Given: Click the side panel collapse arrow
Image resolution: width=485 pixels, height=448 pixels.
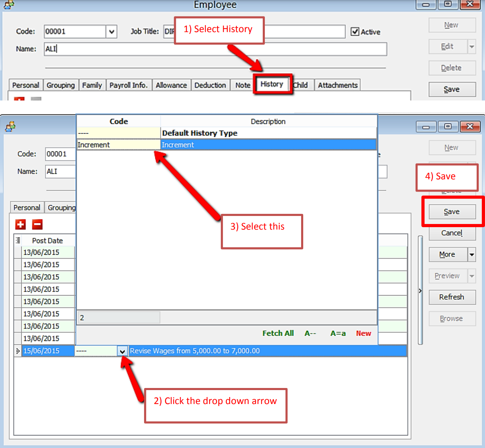Looking at the screenshot, I should pos(420,291).
